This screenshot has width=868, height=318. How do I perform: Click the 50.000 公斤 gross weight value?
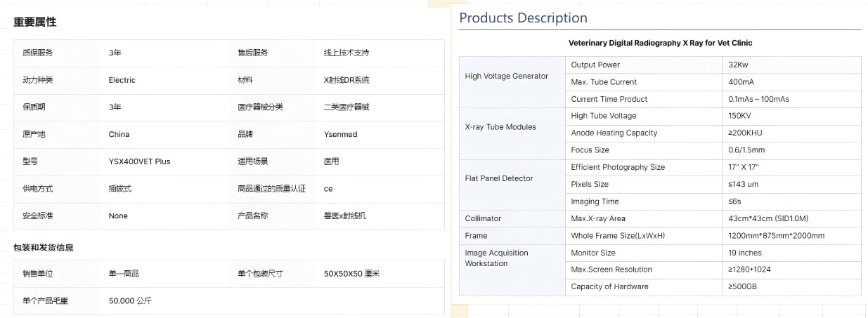130,301
